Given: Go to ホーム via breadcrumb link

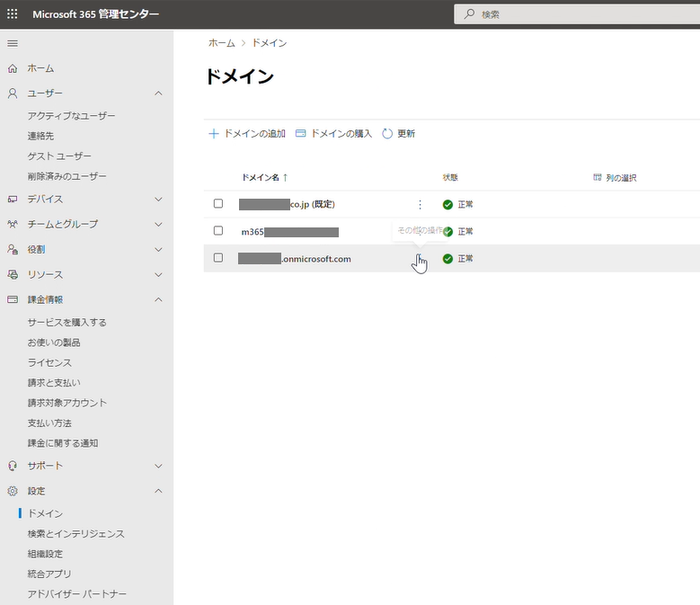Looking at the screenshot, I should coord(221,43).
